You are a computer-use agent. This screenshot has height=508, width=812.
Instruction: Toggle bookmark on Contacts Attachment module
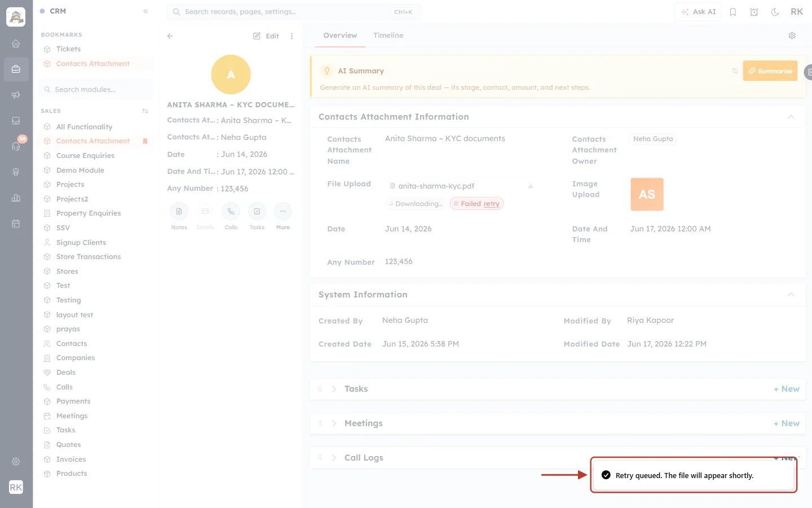145,141
